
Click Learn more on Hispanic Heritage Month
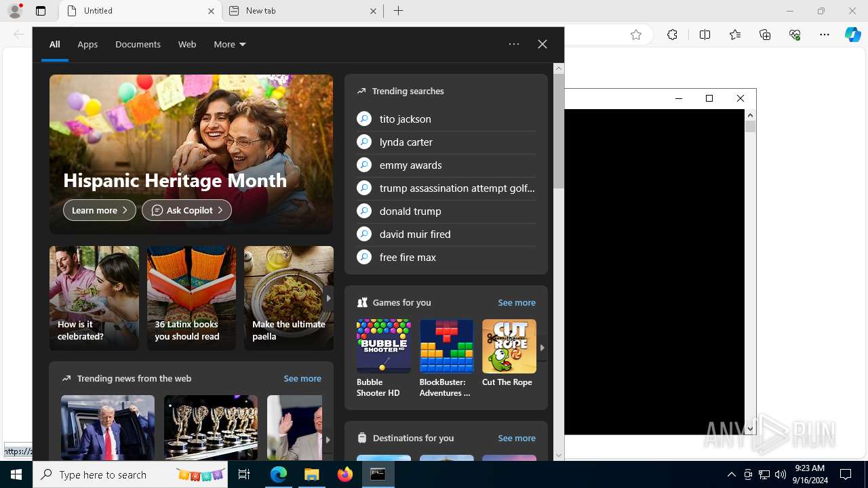point(100,210)
